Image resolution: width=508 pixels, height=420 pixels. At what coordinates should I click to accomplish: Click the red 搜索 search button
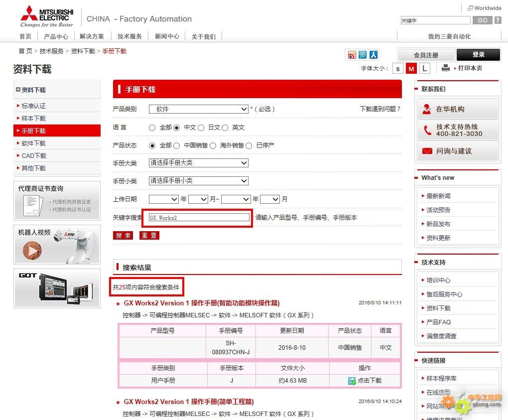(x=123, y=235)
